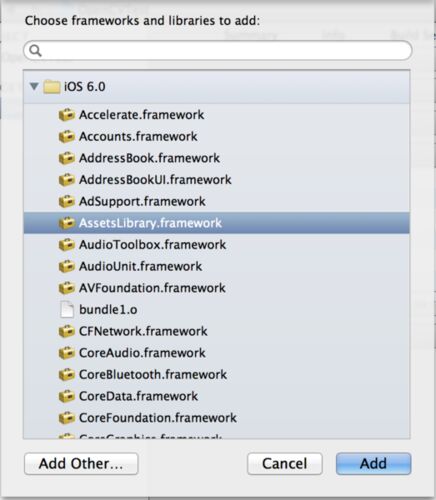Click the bundle1.o document icon
The image size is (436, 500).
point(67,310)
